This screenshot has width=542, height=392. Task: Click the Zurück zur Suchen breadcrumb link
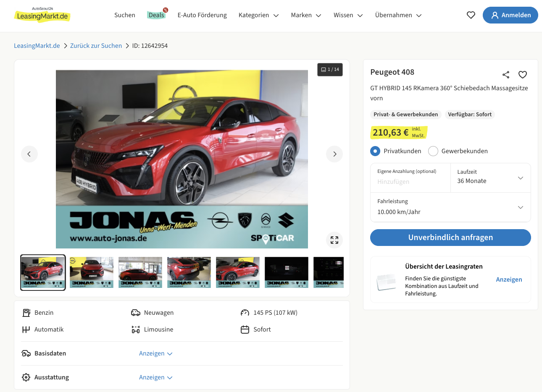click(x=96, y=46)
